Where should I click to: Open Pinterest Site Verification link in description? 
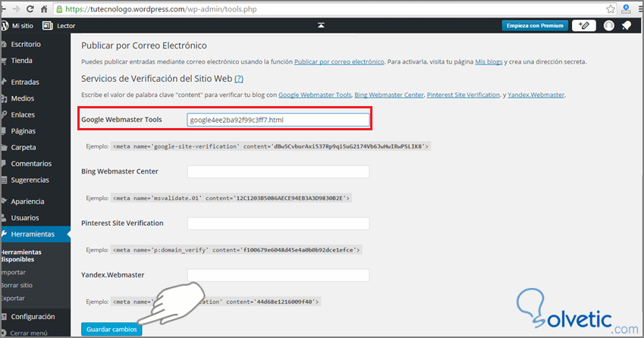coord(463,95)
